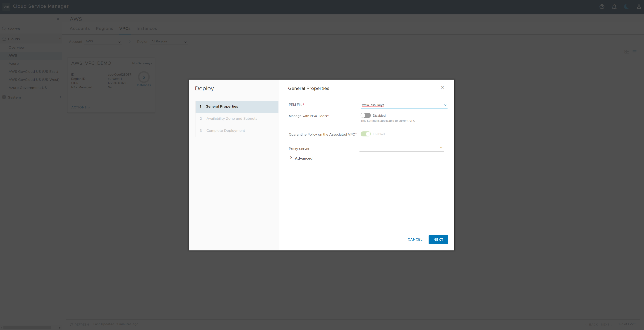Click the No Gateways status text
644x330 pixels.
tap(142, 63)
